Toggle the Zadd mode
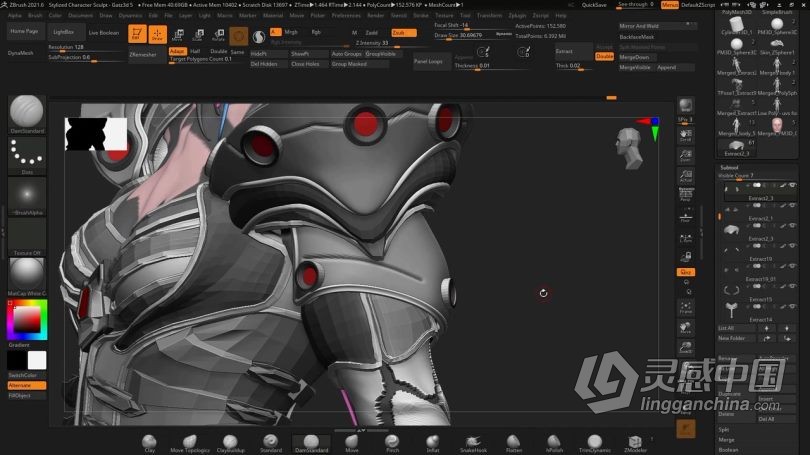Viewport: 810px width, 455px height. [x=371, y=33]
